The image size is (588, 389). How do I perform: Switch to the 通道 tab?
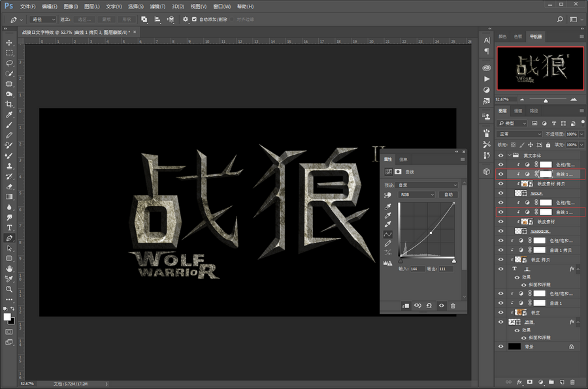tap(518, 111)
